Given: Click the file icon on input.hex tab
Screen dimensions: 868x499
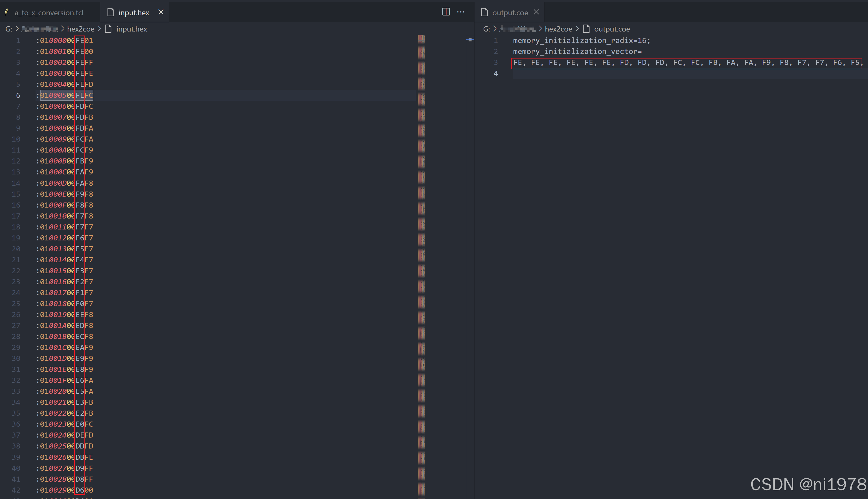Looking at the screenshot, I should [110, 12].
